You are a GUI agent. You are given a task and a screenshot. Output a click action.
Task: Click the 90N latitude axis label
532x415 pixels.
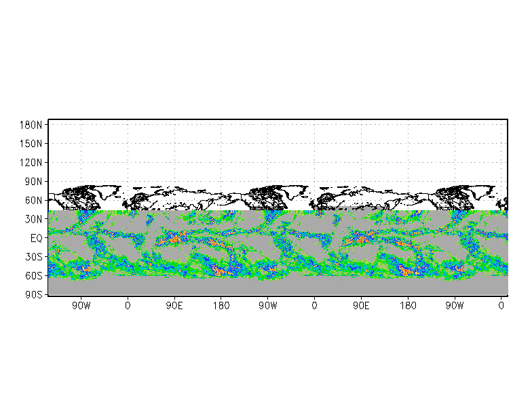[34, 182]
